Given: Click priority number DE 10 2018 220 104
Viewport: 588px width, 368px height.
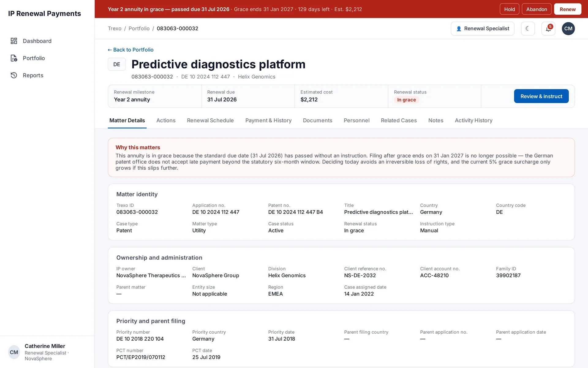Looking at the screenshot, I should 140,339.
